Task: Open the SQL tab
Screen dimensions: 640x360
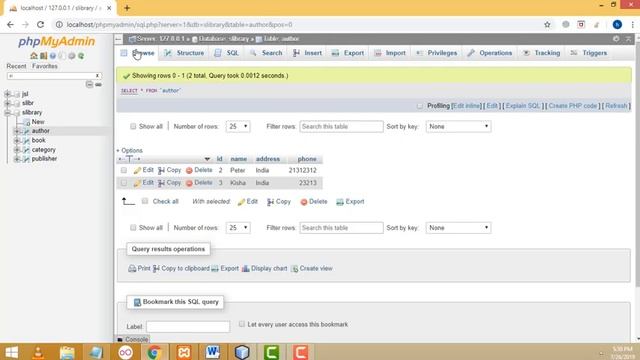Action: [227, 53]
